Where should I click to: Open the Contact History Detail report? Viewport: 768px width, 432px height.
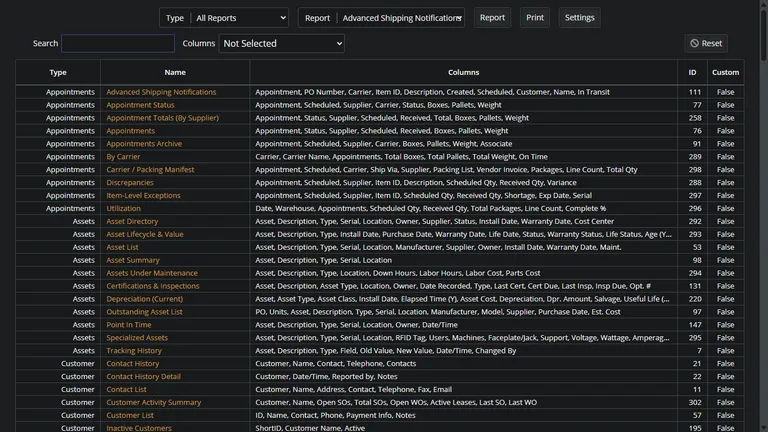pos(144,377)
